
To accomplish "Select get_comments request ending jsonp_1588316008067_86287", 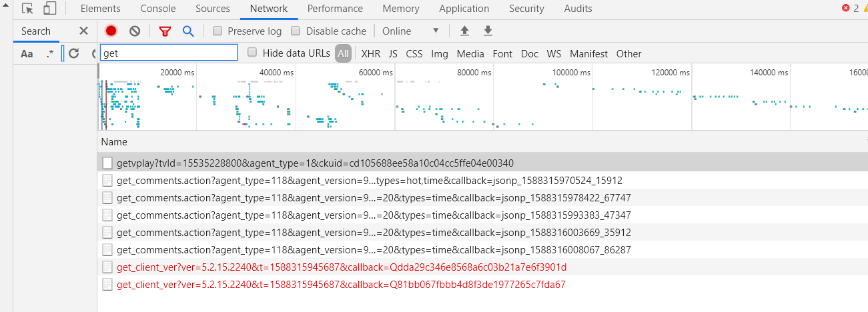I will coord(482,249).
